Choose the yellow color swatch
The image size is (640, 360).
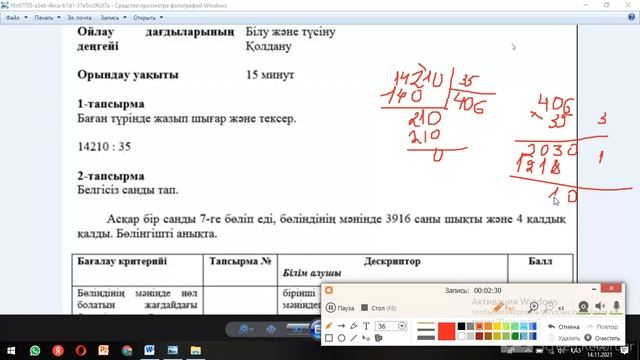(497, 326)
